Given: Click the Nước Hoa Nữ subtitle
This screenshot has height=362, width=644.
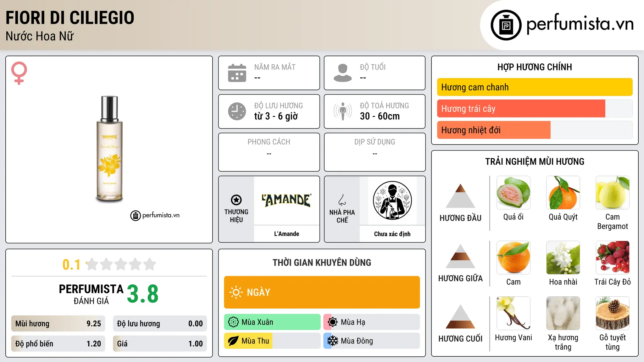Looking at the screenshot, I should pyautogui.click(x=40, y=36).
